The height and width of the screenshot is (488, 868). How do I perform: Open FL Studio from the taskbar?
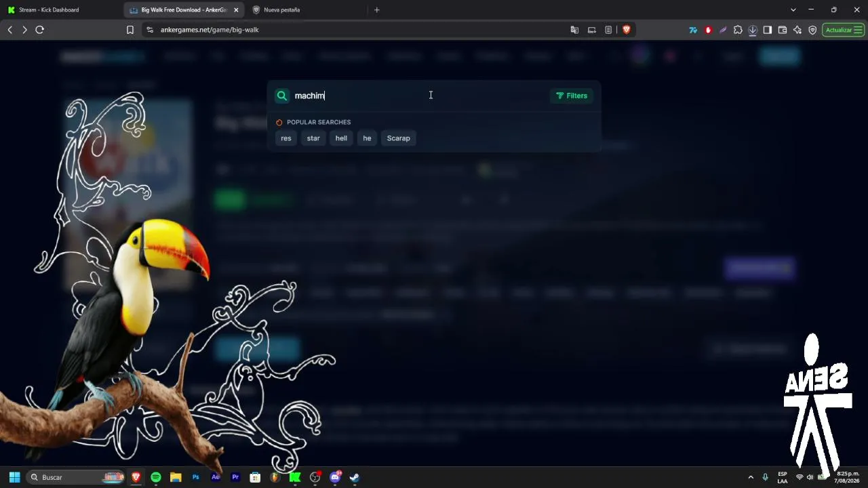click(275, 477)
